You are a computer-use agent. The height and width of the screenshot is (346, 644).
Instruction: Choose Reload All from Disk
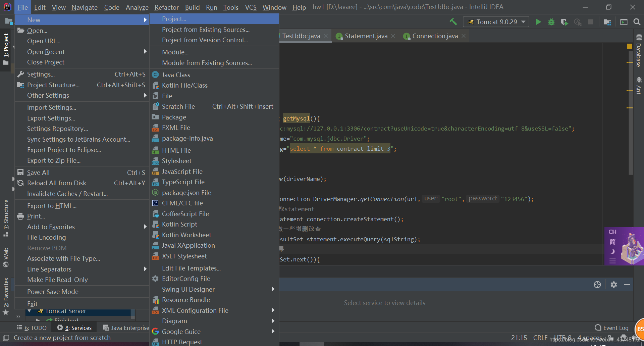(82, 183)
